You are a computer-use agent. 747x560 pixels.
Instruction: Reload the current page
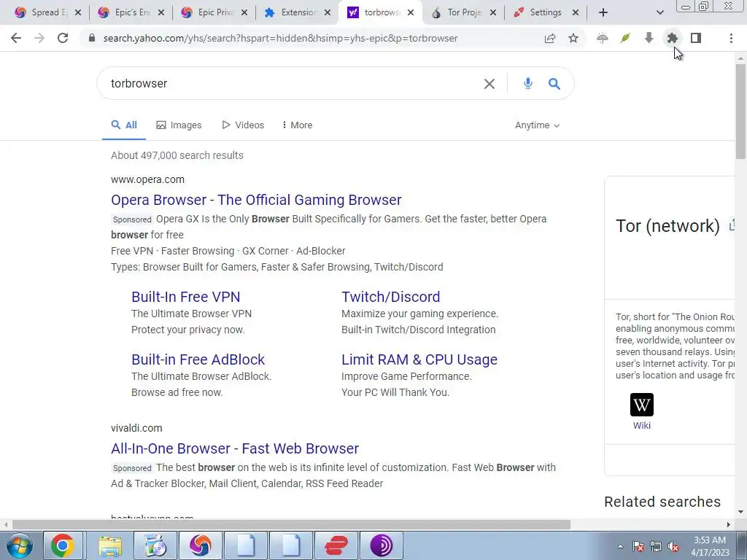[63, 38]
